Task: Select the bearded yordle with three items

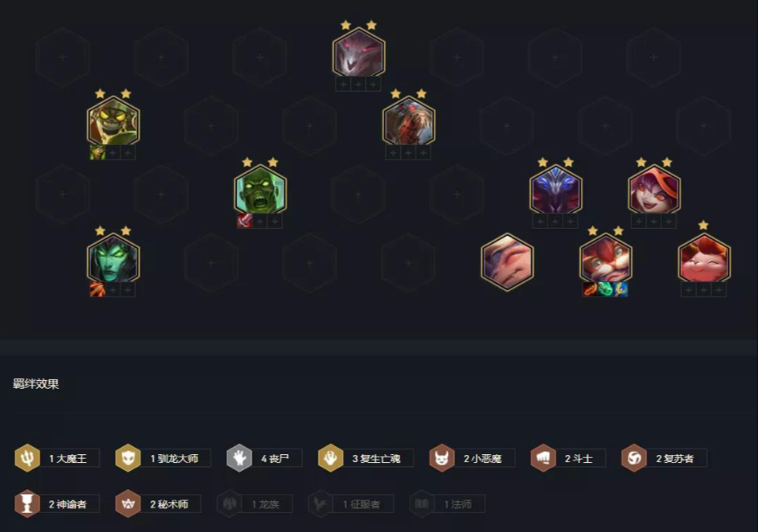Action: 606,259
